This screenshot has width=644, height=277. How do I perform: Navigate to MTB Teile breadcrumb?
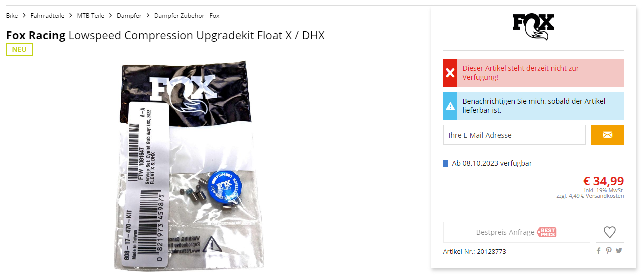(x=91, y=16)
